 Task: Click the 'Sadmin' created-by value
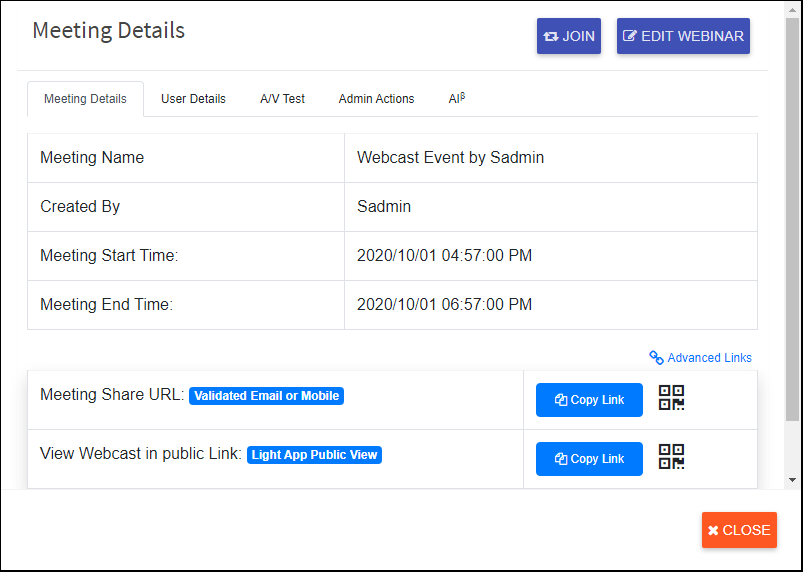coord(384,206)
